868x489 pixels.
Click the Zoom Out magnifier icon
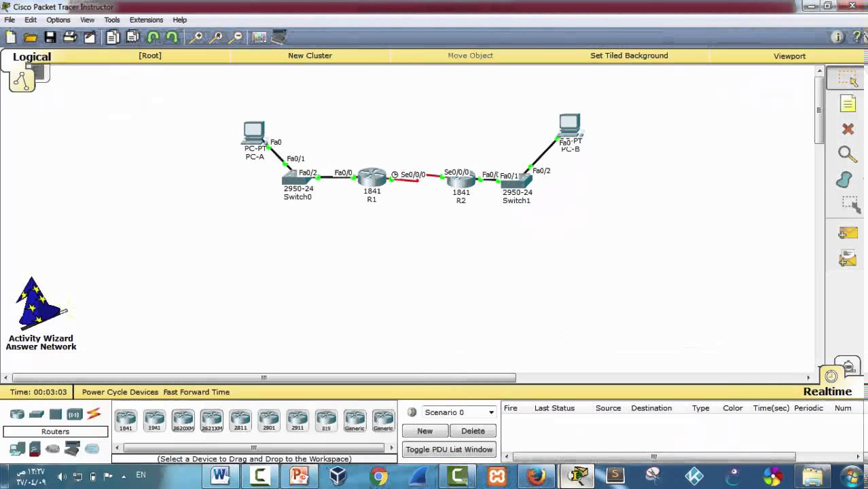236,37
